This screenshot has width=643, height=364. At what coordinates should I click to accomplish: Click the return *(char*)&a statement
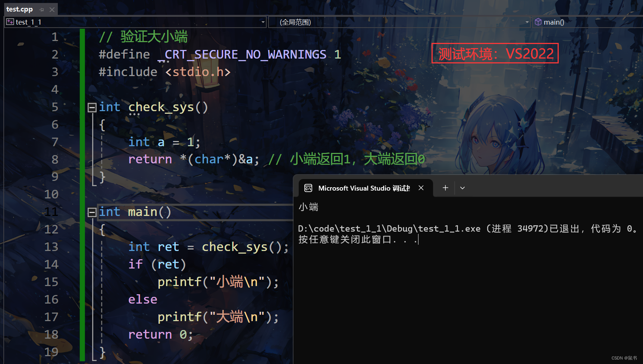[194, 160]
